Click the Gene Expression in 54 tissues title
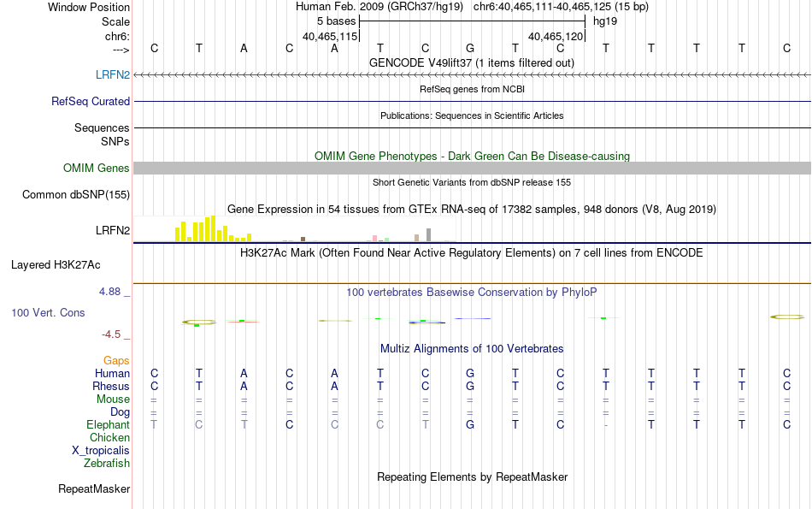Screen dimensions: 812x509 (x=472, y=210)
